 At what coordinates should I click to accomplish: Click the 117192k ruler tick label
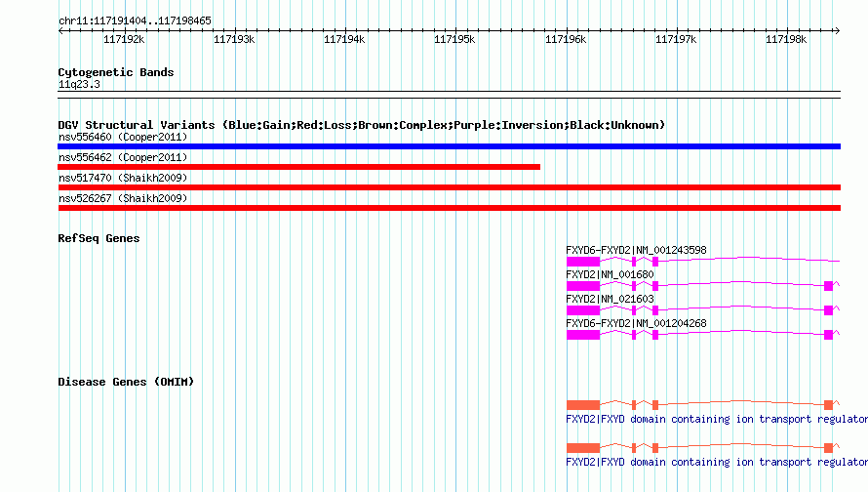124,39
